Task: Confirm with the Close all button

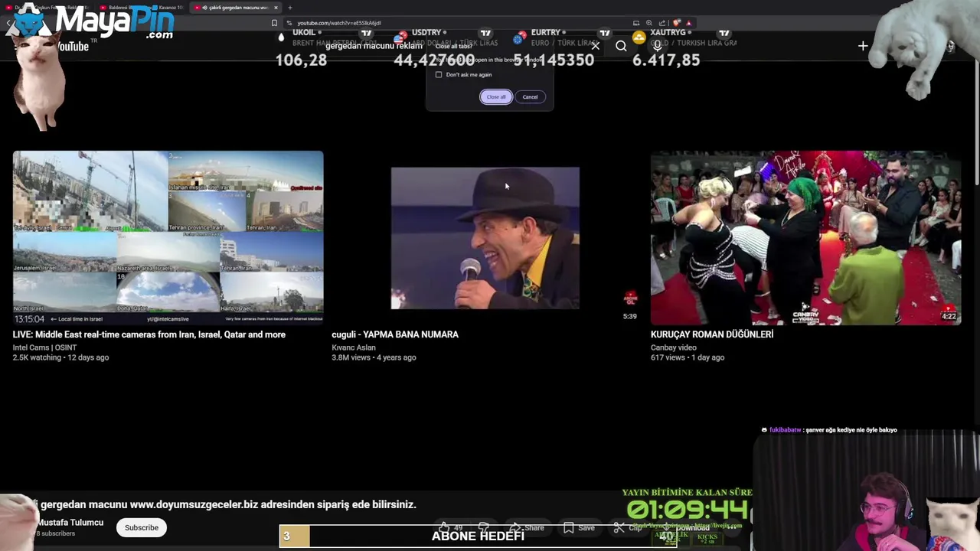Action: [x=496, y=97]
